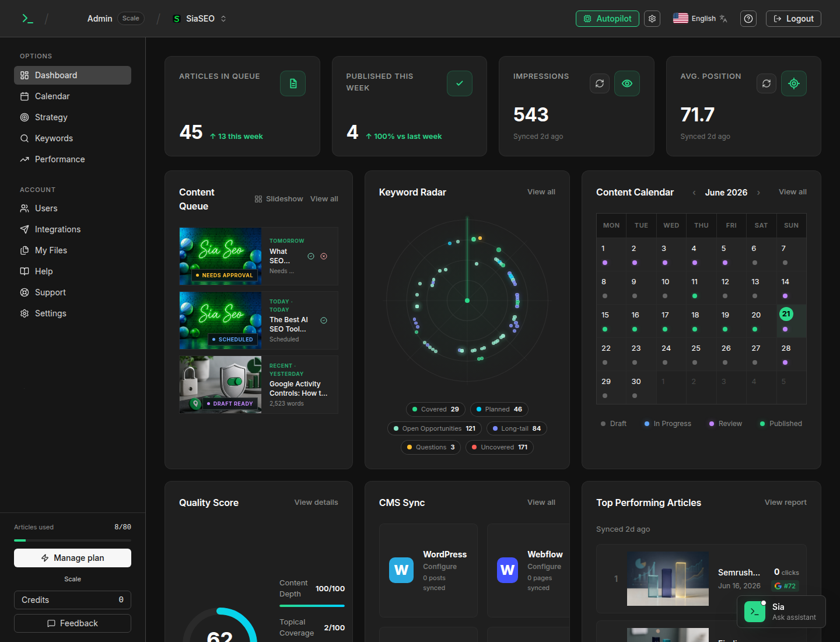Click the document icon on Articles in Queue card
Screen dimensions: 840x642
coord(293,83)
